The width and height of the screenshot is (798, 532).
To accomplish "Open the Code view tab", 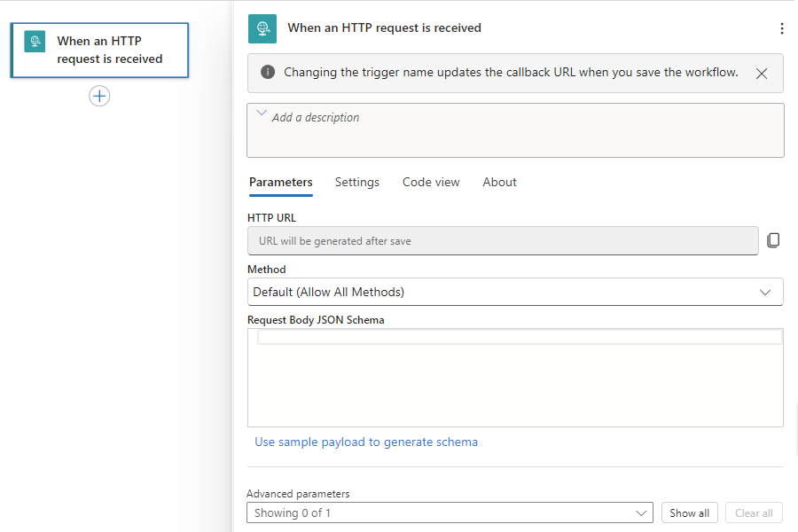I will (431, 182).
